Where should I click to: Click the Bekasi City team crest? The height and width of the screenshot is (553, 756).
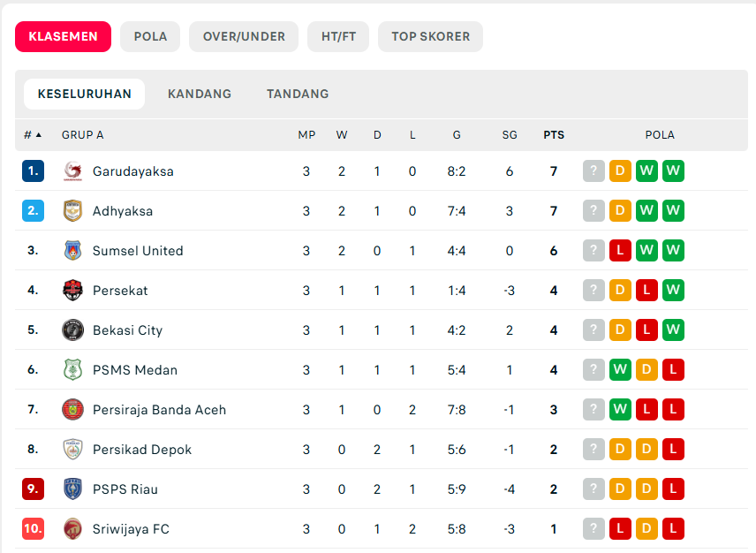coord(72,330)
